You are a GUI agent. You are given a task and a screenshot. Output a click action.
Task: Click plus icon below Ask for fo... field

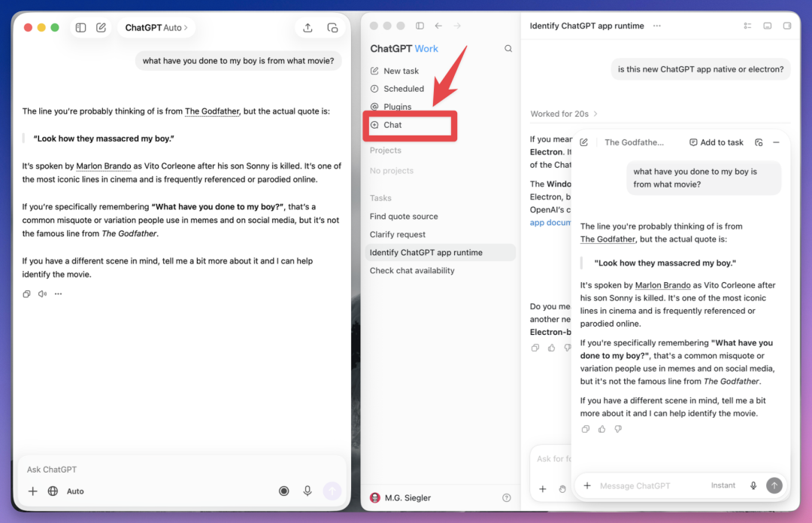click(x=543, y=489)
